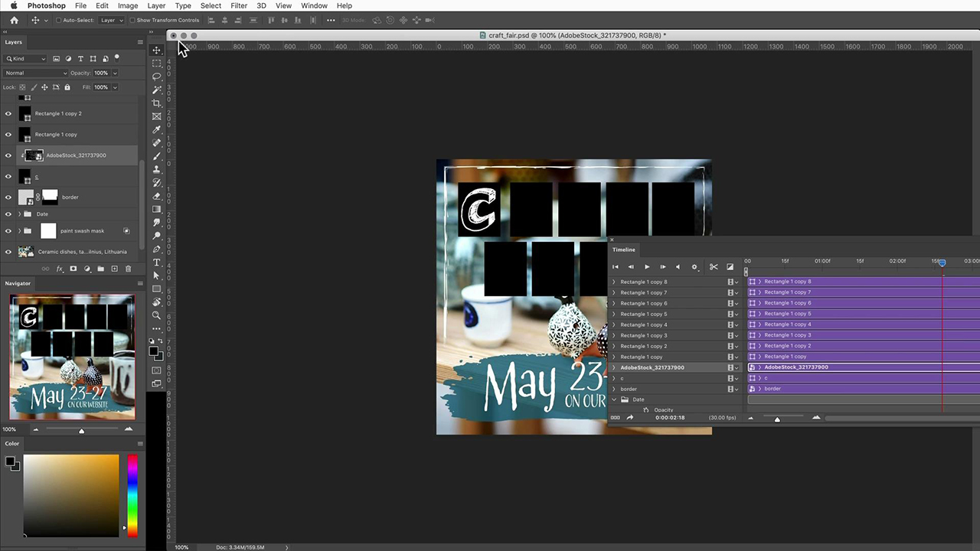Choose the Horizontal Type tool
The image size is (980, 551).
click(x=157, y=262)
